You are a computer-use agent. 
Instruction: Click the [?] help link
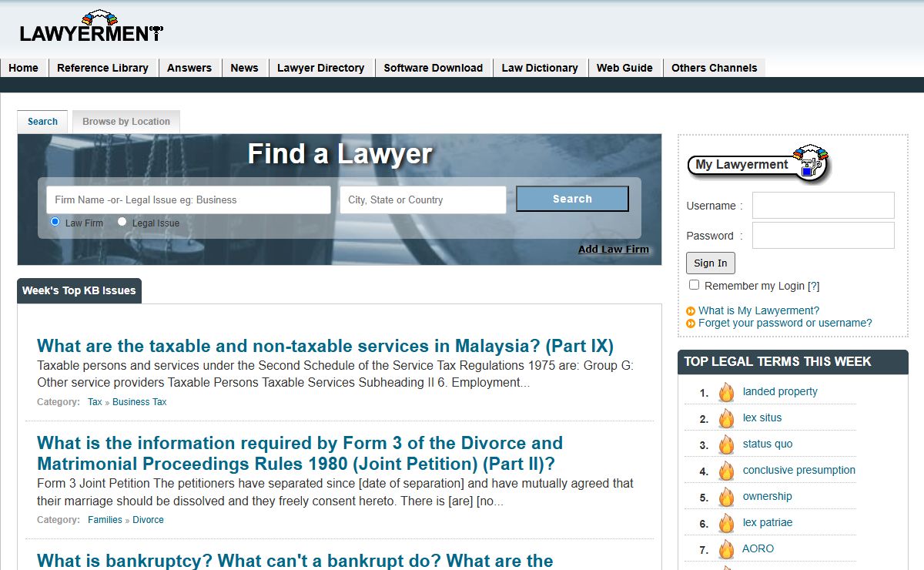pos(813,286)
